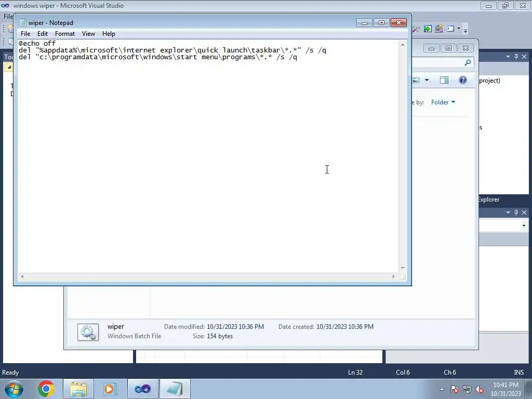Switch to Visual Studio via taskbar icon

tap(142, 389)
